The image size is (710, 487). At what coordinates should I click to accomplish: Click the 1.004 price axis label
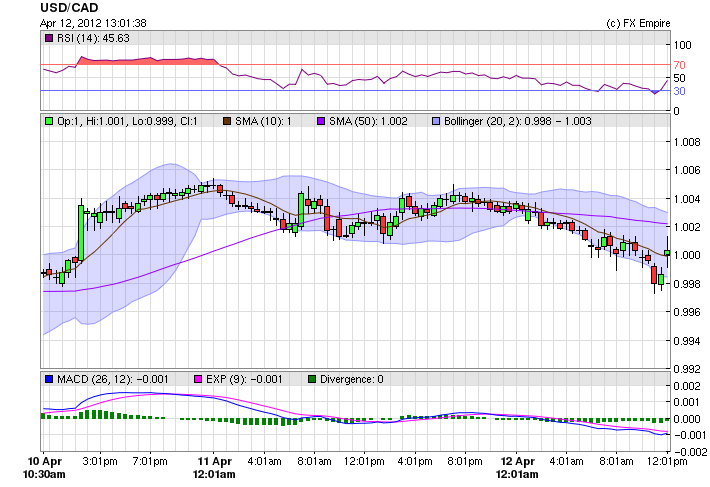click(687, 199)
